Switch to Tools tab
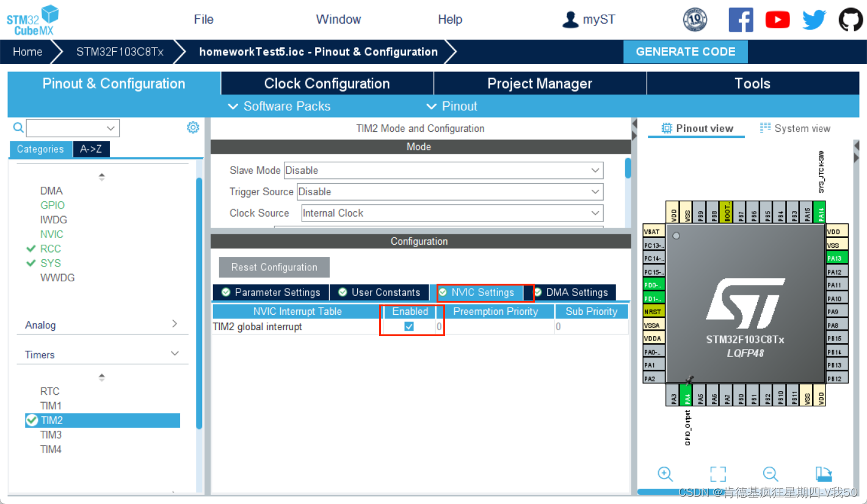This screenshot has height=504, width=867. point(753,84)
